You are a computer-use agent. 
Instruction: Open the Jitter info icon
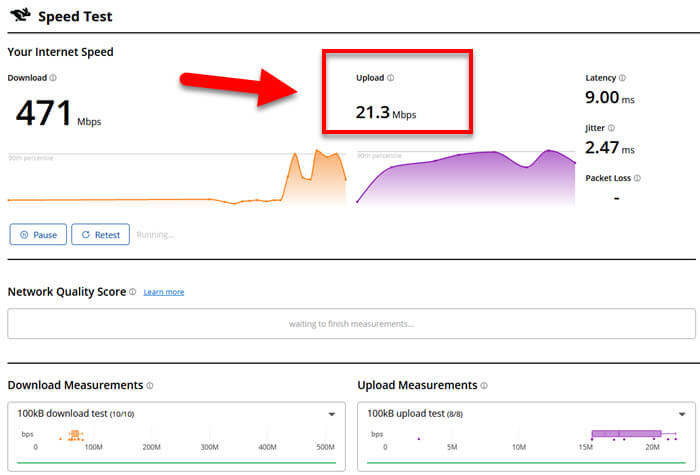coord(611,128)
